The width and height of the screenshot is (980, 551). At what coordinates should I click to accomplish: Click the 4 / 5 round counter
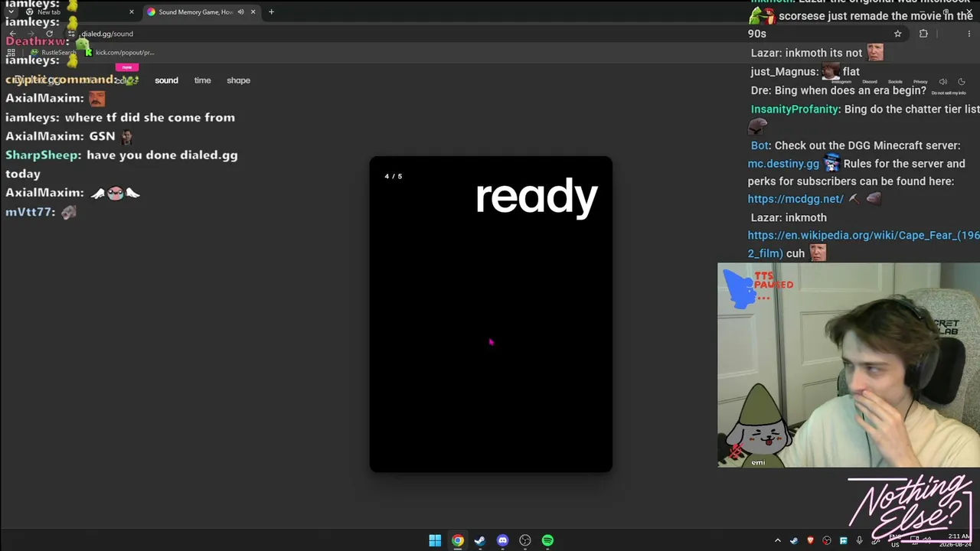pyautogui.click(x=394, y=176)
